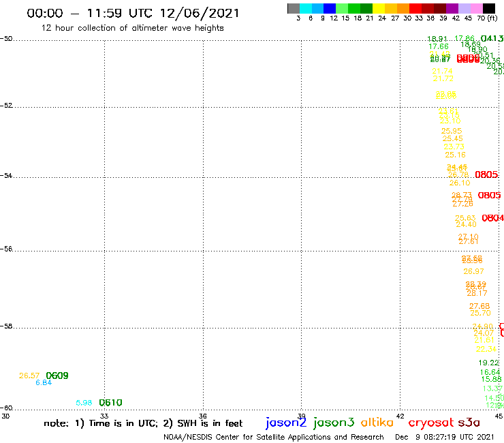
Task: Click the 27.68 wave height reading
Action: pyautogui.click(x=479, y=306)
